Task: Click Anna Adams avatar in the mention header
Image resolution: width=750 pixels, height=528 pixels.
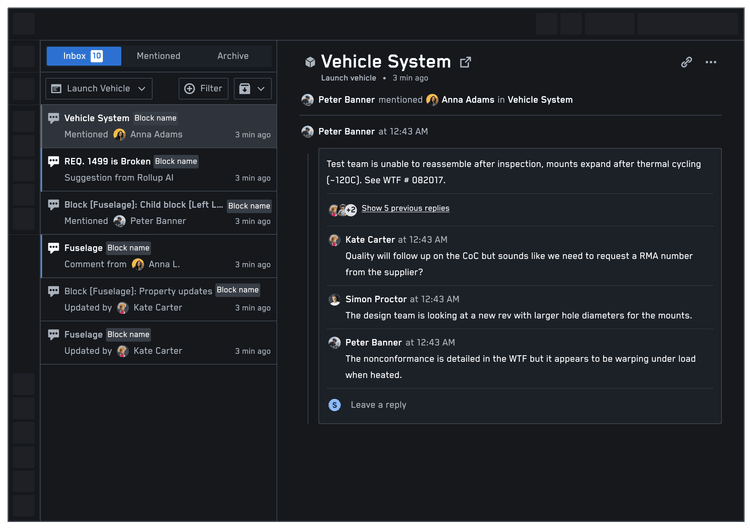Action: coord(432,100)
